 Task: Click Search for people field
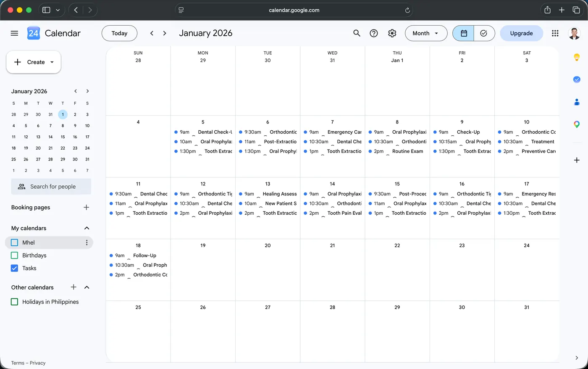[51, 187]
